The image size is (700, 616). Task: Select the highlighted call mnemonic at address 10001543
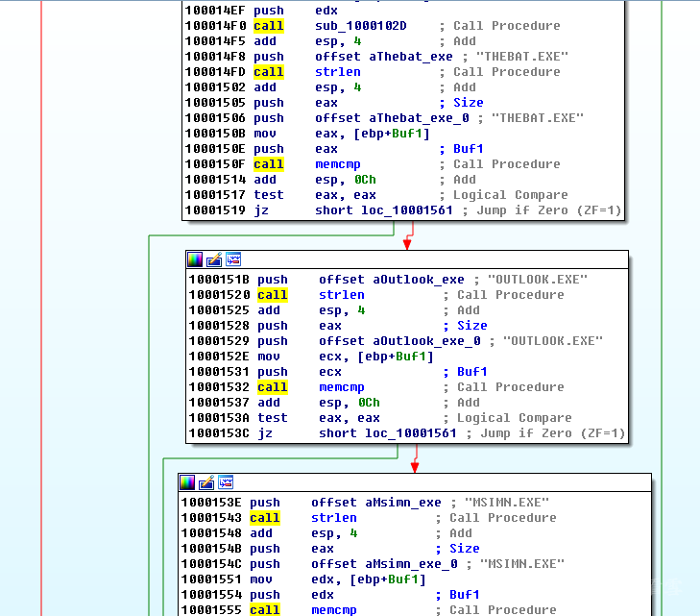point(265,518)
